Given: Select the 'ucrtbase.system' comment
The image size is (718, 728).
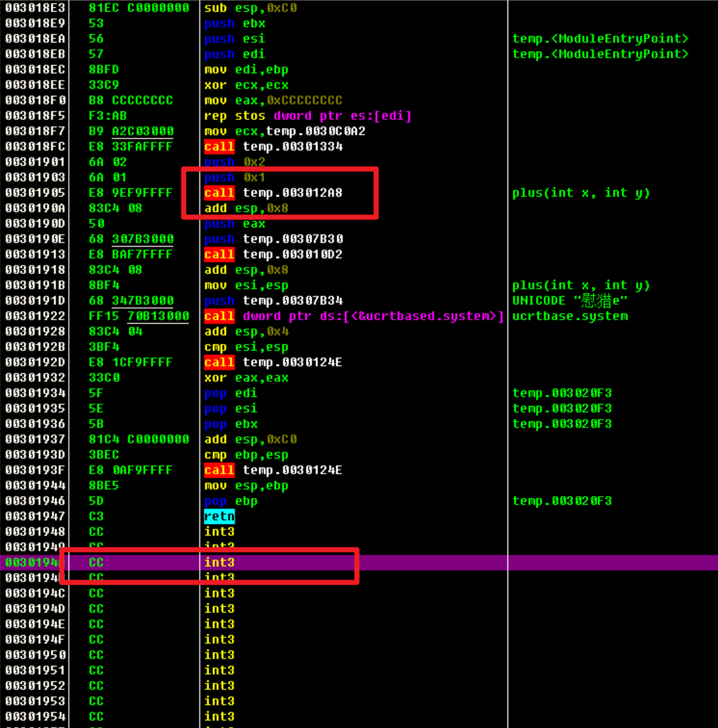Looking at the screenshot, I should point(570,316).
